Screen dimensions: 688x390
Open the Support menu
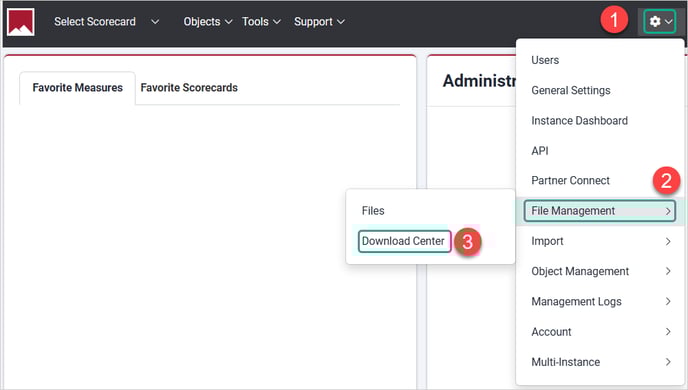tap(319, 21)
